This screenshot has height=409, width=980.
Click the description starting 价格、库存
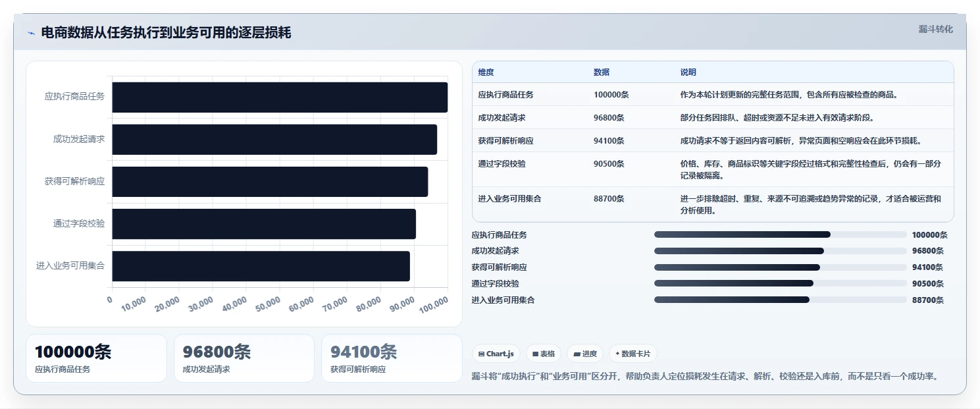tap(811, 170)
